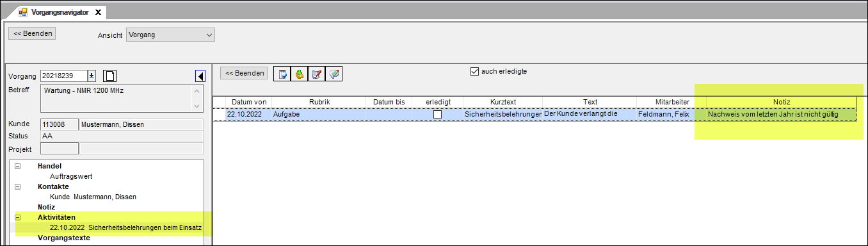Click the Kurztext column header
The height and width of the screenshot is (246, 868).
coord(502,102)
